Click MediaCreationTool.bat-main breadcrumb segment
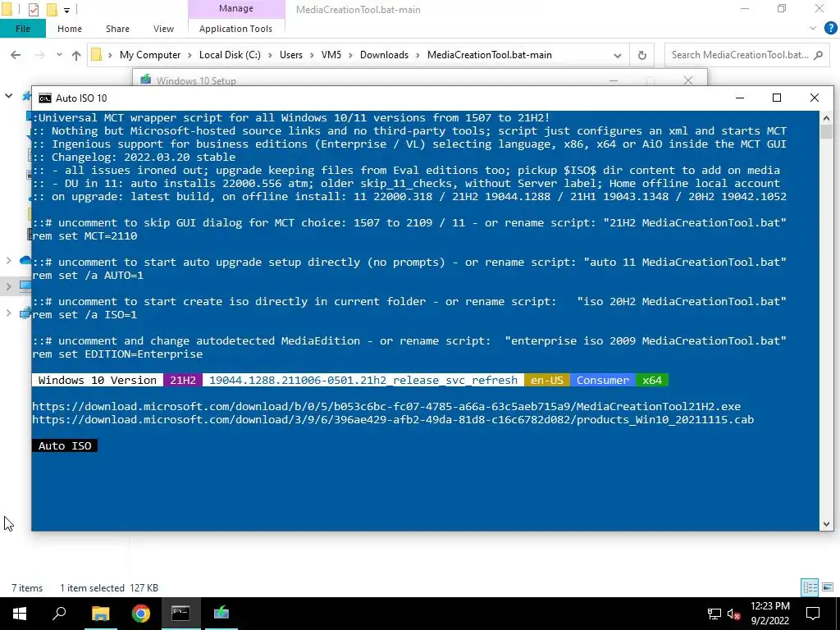This screenshot has width=840, height=630. pos(490,55)
